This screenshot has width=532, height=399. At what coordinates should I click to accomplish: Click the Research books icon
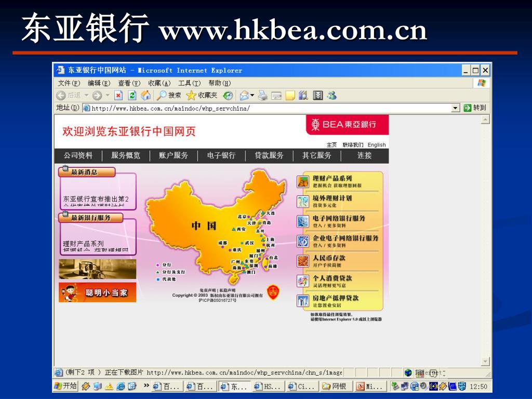(303, 96)
